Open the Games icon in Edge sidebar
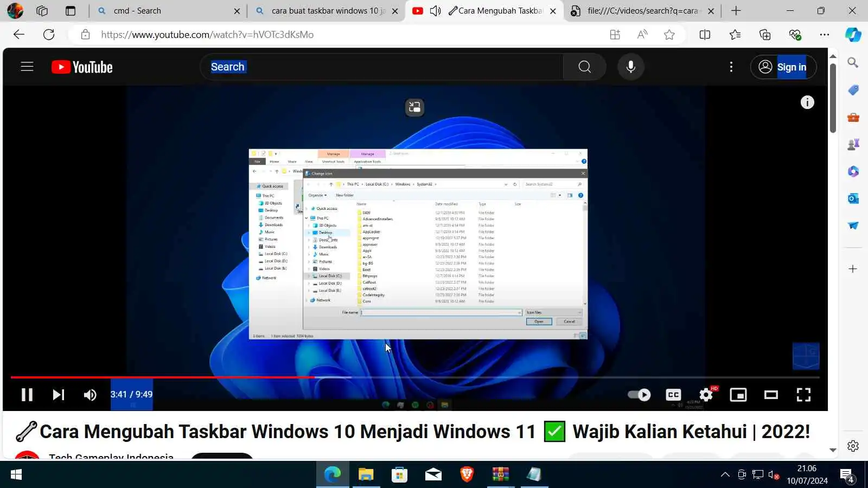Image resolution: width=868 pixels, height=488 pixels. tap(853, 144)
